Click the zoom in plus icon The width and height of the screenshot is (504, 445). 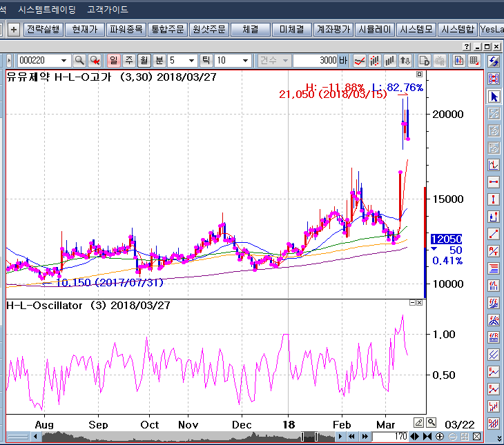pyautogui.click(x=440, y=436)
